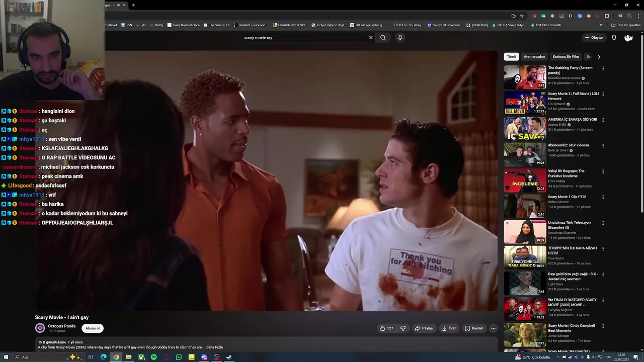Image resolution: width=644 pixels, height=362 pixels.
Task: Click the YouTube search magnifier button
Action: [x=383, y=38]
